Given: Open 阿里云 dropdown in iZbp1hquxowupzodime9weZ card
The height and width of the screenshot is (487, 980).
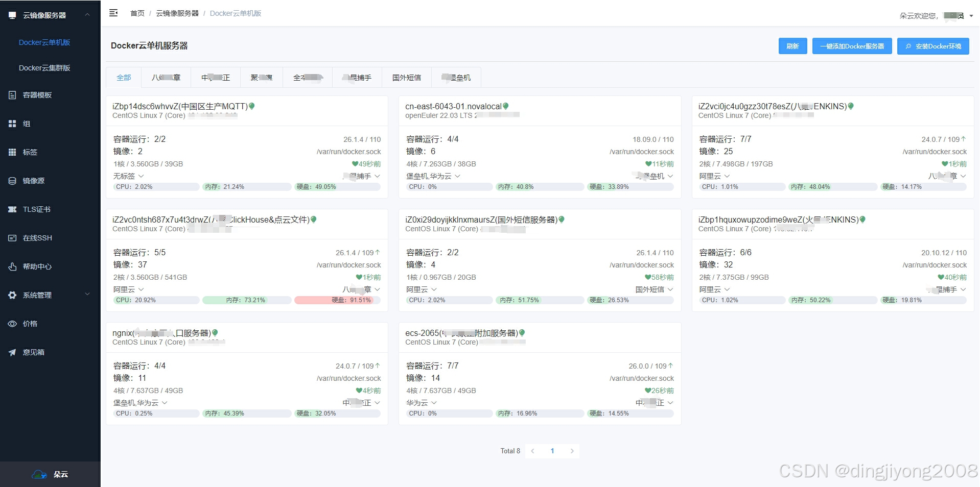Looking at the screenshot, I should coord(714,289).
